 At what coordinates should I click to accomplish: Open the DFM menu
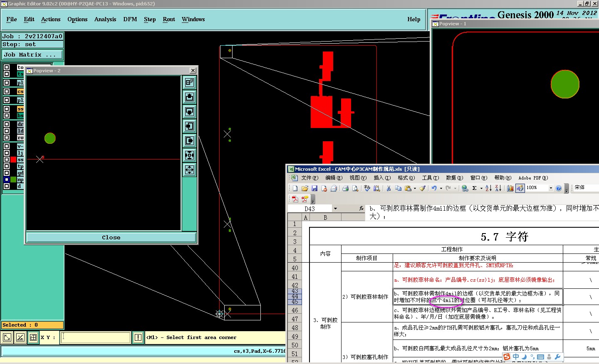point(130,20)
